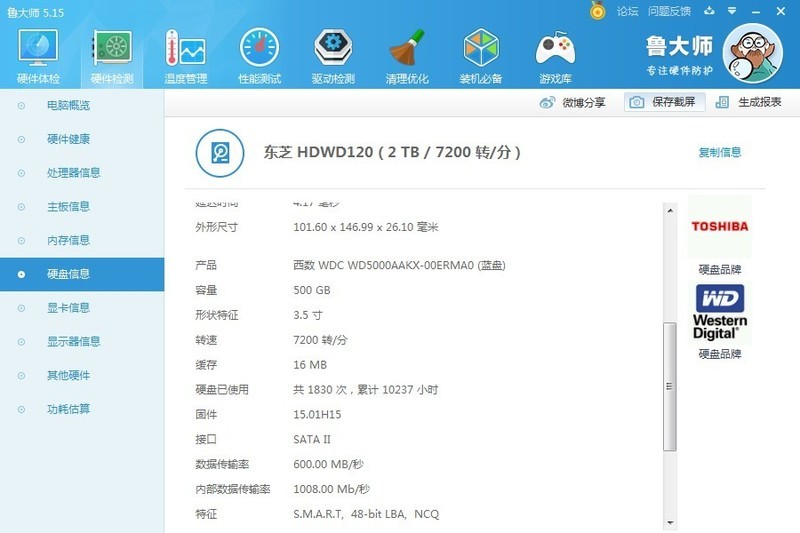
Task: Click the 西数 WDC WD5000AAKX-00ERMA0 product text
Action: click(x=399, y=265)
